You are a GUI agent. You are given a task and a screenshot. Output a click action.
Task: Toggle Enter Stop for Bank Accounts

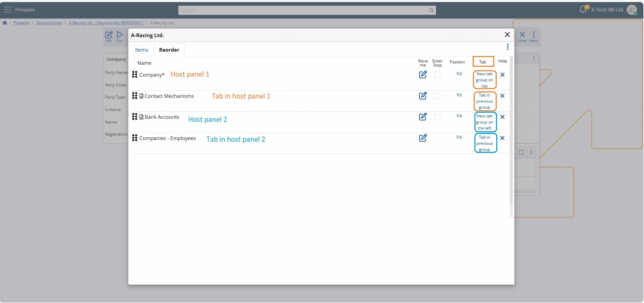[x=437, y=117]
